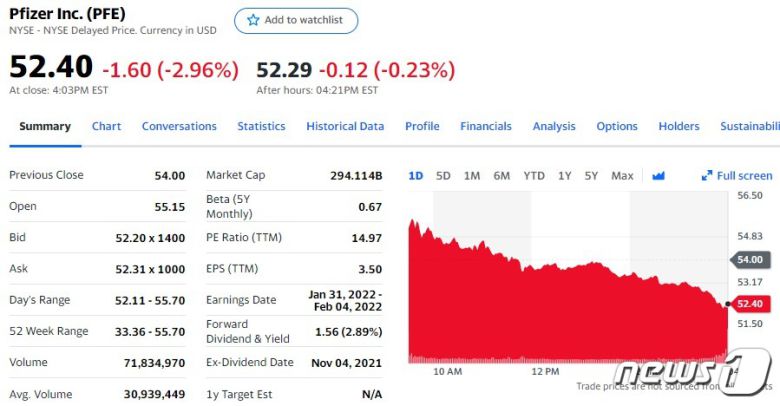Screen dimensions: 780x406
Task: Open the Conversations tab
Action: point(179,127)
